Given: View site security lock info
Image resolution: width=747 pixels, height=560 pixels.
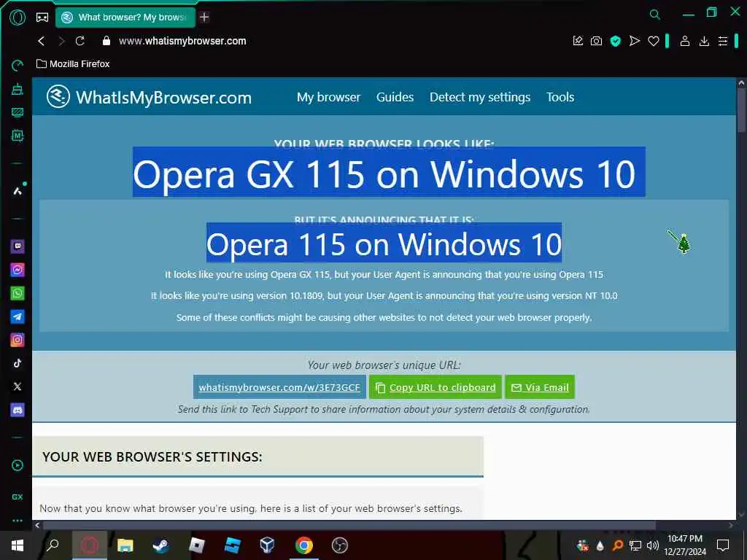Looking at the screenshot, I should 107,41.
